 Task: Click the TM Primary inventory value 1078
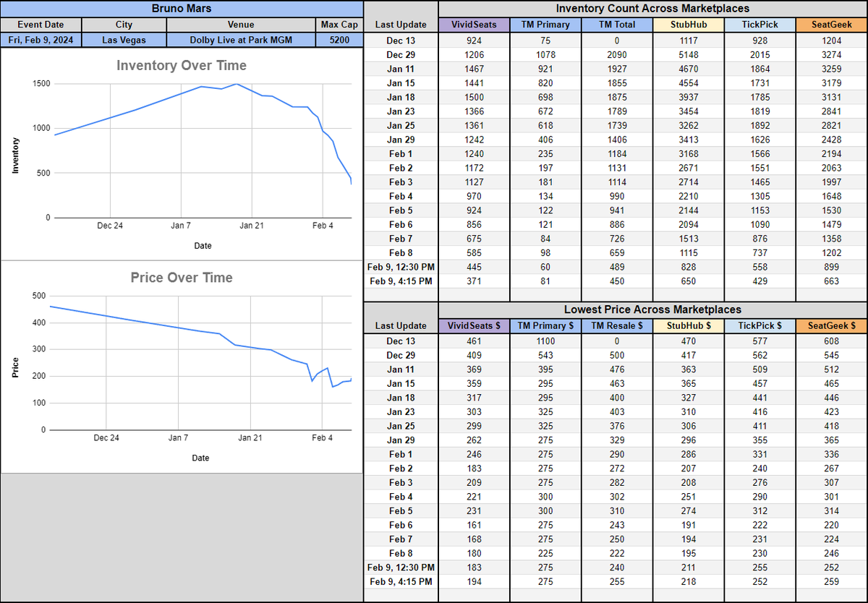click(545, 55)
